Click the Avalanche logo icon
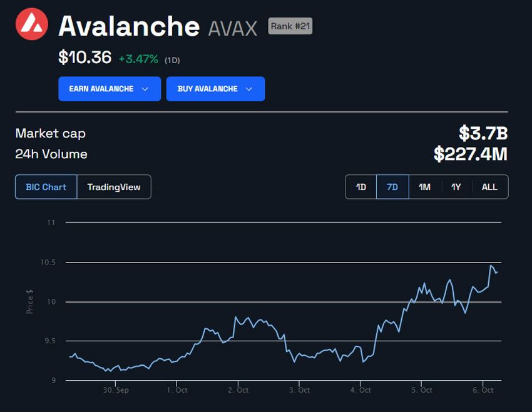Image resolution: width=532 pixels, height=412 pixels. point(33,24)
